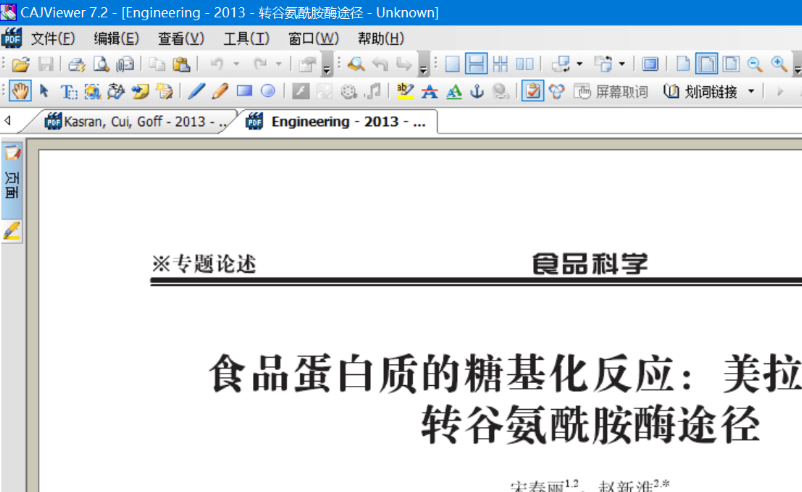Viewport: 802px width, 492px height.
Task: Open print preview with magnifier page icon
Action: 101,64
